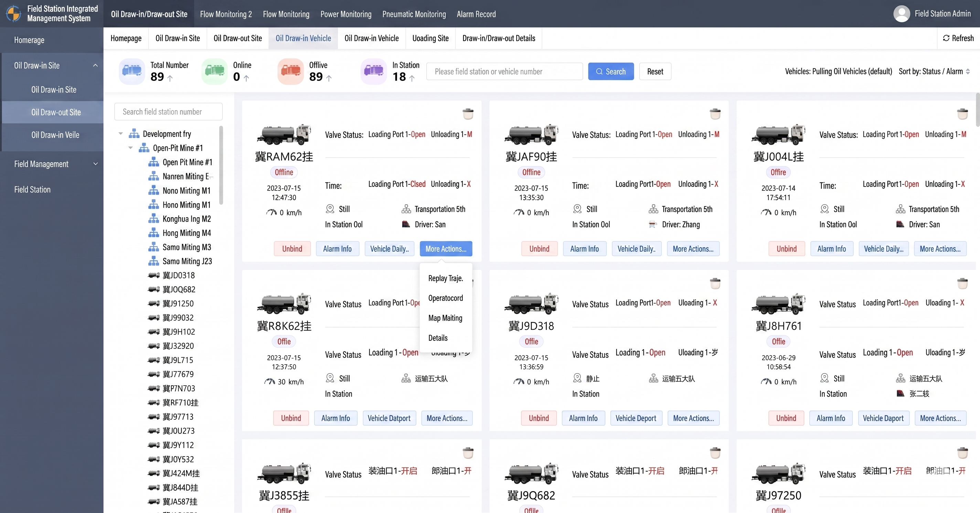980x513 pixels.
Task: Collapse the Open-Pit Mine #1 tree node
Action: [x=130, y=148]
